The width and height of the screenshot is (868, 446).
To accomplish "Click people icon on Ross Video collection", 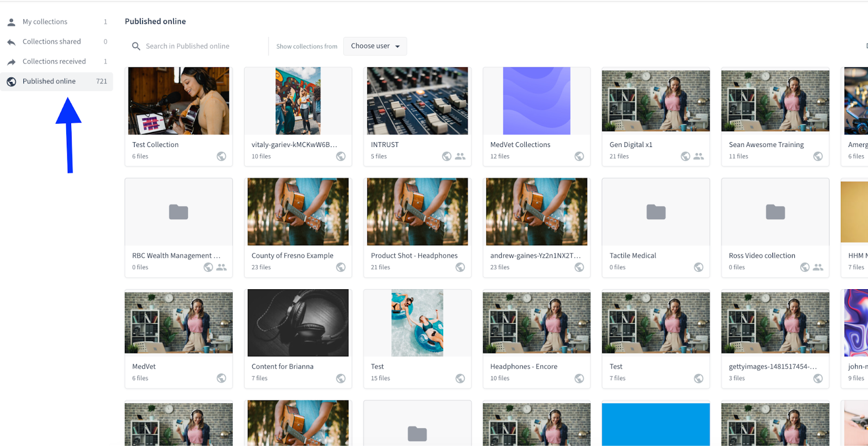I will pos(818,267).
